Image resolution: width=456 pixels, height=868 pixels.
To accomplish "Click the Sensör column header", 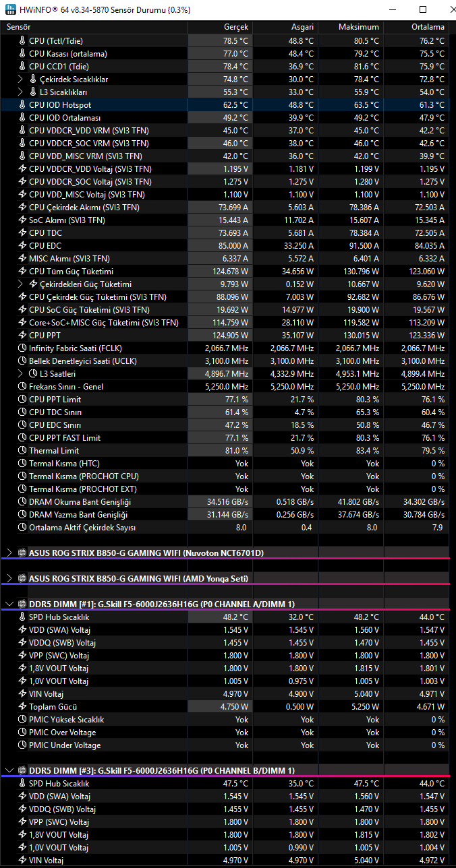I will 93,27.
